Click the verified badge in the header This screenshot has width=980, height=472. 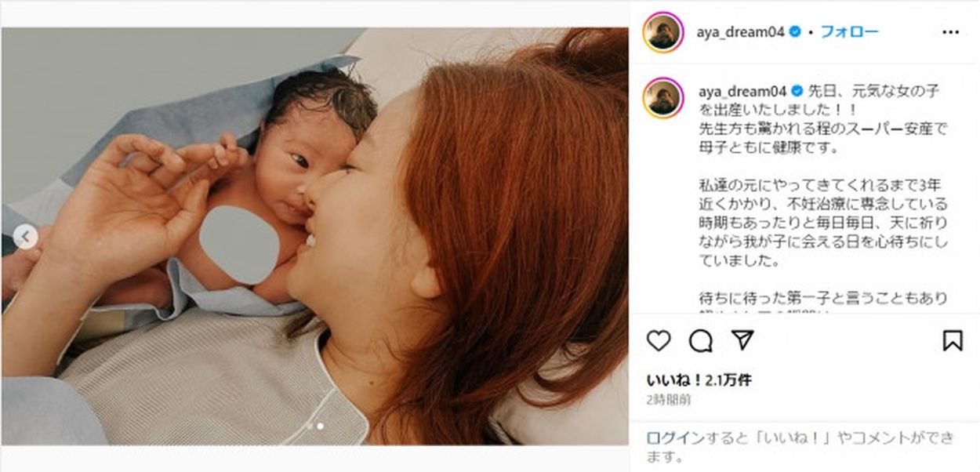click(x=794, y=32)
